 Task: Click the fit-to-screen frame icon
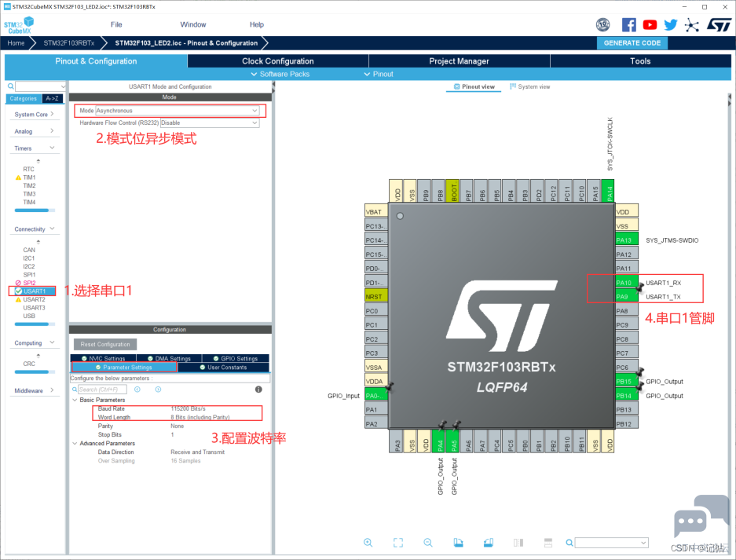pyautogui.click(x=398, y=543)
